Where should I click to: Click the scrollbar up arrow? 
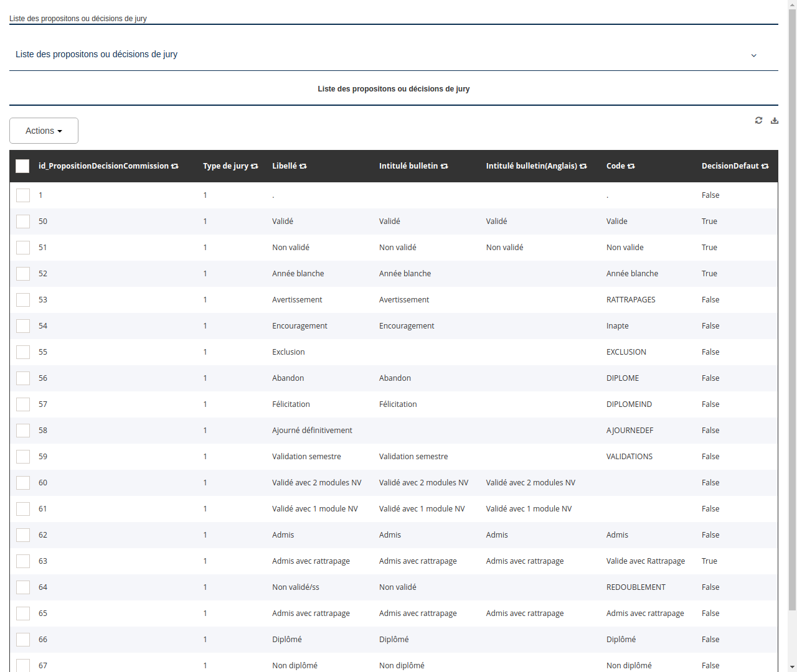(x=791, y=5)
